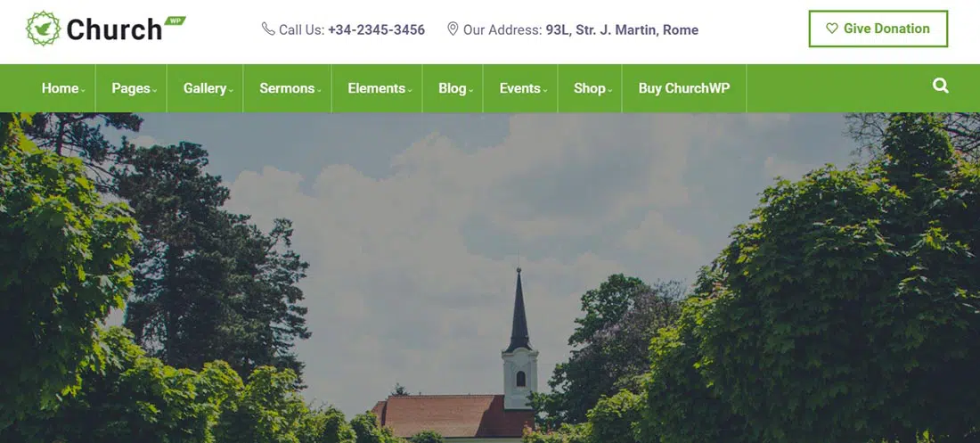Open the Elements menu
This screenshot has width=980, height=443.
tap(377, 88)
